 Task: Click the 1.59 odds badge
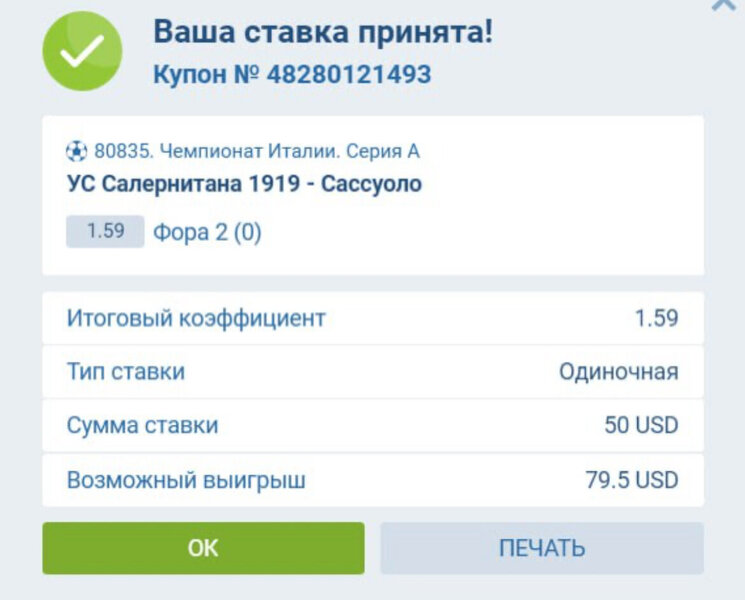105,232
